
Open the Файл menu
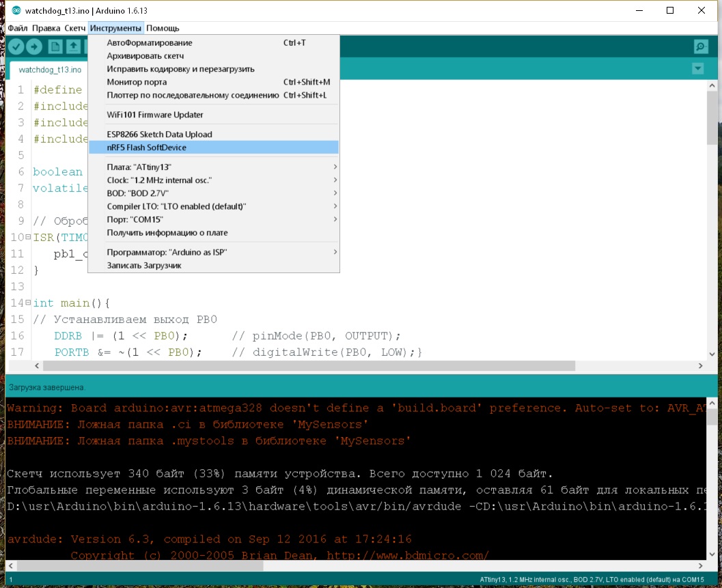pos(18,28)
